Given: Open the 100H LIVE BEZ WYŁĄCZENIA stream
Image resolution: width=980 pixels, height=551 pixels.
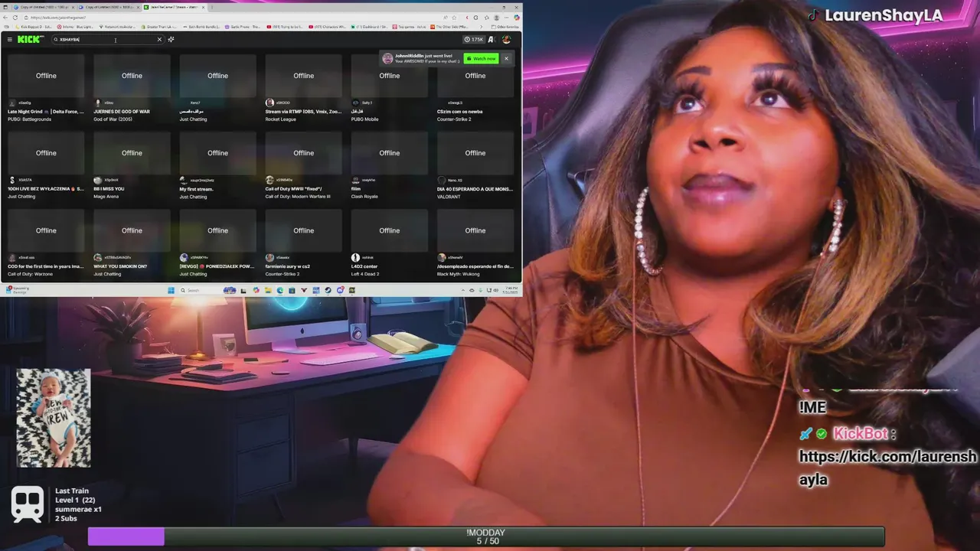Looking at the screenshot, I should [46, 189].
